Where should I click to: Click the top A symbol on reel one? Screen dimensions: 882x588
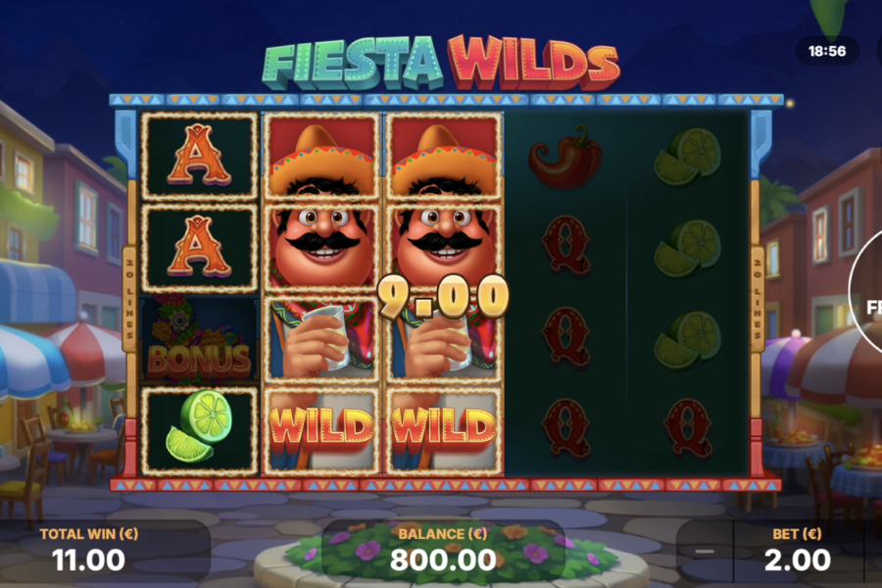(x=199, y=156)
